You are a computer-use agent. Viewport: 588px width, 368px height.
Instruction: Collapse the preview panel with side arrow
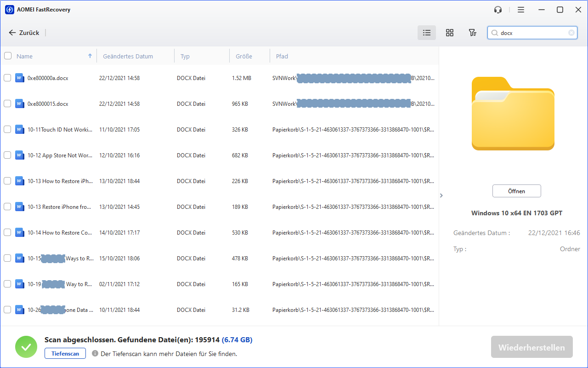441,195
